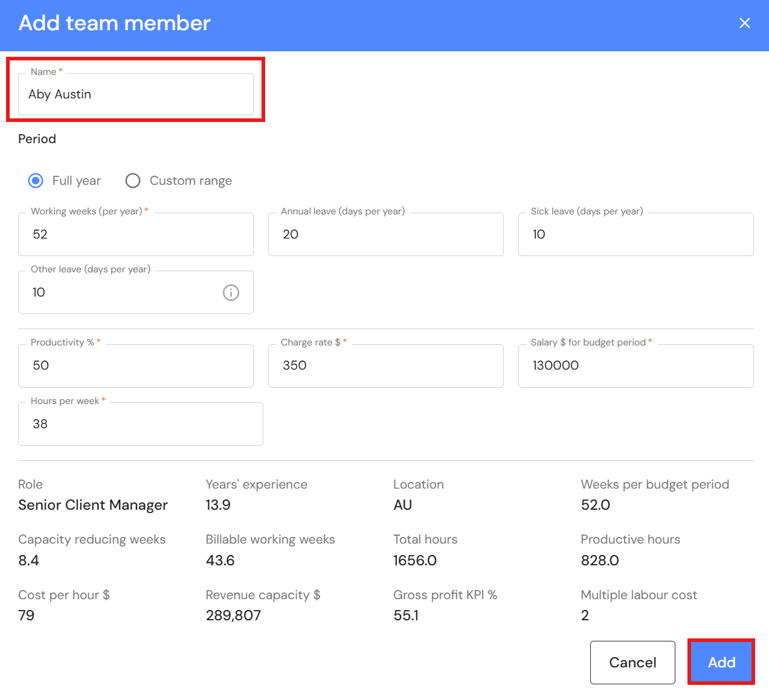Click the Other leave days input

[121, 293]
